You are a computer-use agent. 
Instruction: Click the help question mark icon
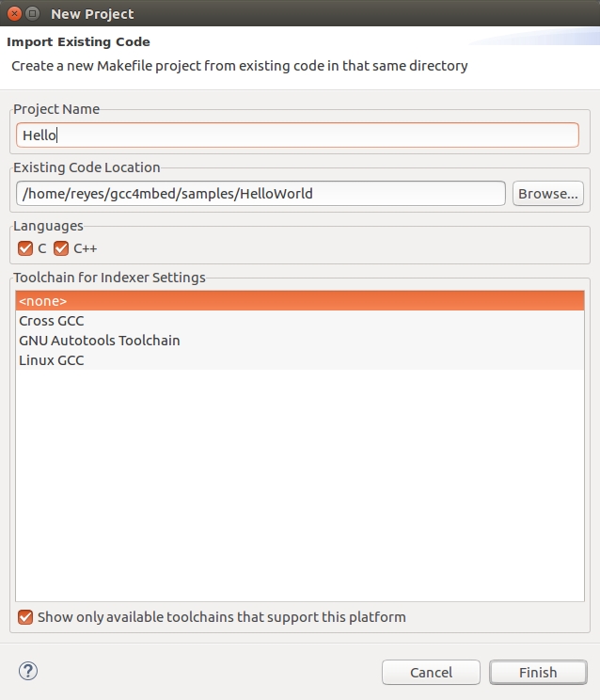point(27,671)
